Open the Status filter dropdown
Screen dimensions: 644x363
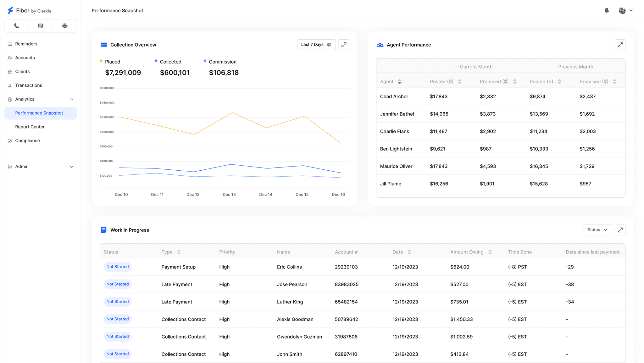597,230
